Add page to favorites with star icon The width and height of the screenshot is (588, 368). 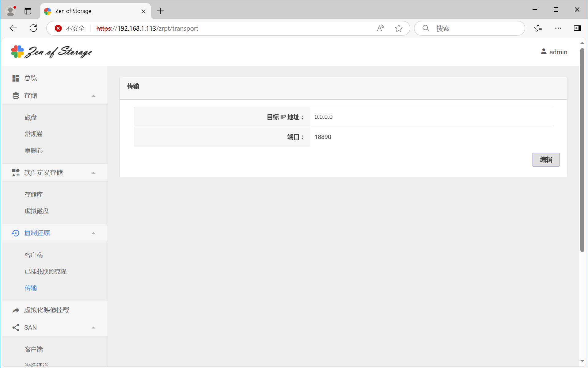(x=399, y=29)
